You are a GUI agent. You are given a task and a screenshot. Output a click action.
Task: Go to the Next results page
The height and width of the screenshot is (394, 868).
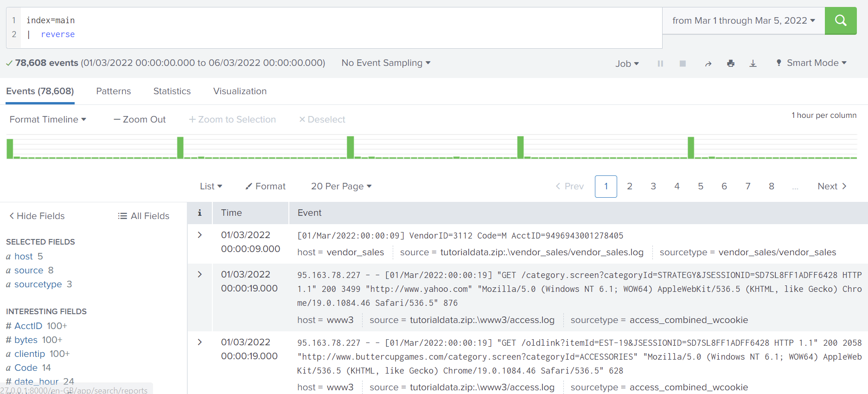coord(832,186)
